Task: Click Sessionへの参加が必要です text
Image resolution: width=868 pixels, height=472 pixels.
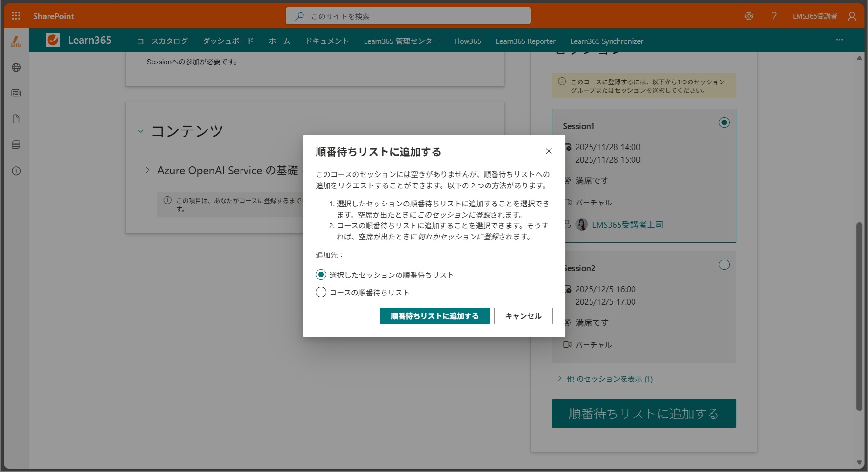Action: click(192, 62)
